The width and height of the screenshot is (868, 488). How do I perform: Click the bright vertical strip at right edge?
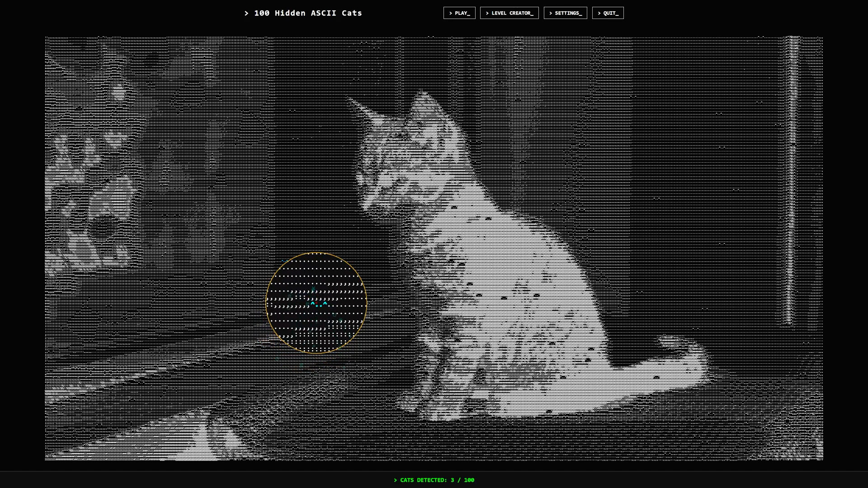793,181
